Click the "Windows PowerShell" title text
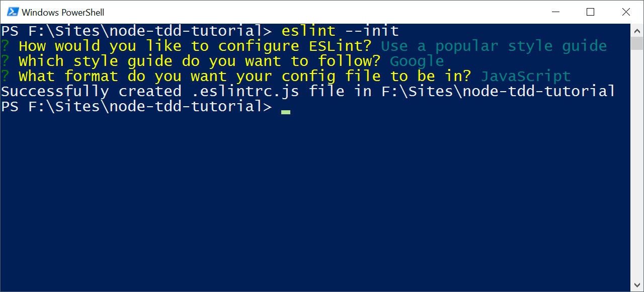This screenshot has width=644, height=292. pos(63,12)
